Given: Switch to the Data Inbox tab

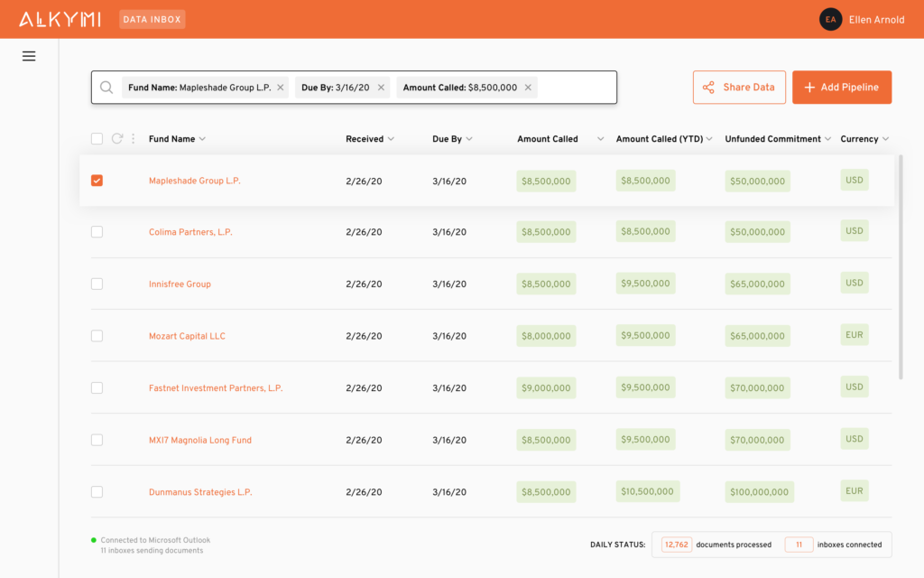Looking at the screenshot, I should click(x=152, y=19).
